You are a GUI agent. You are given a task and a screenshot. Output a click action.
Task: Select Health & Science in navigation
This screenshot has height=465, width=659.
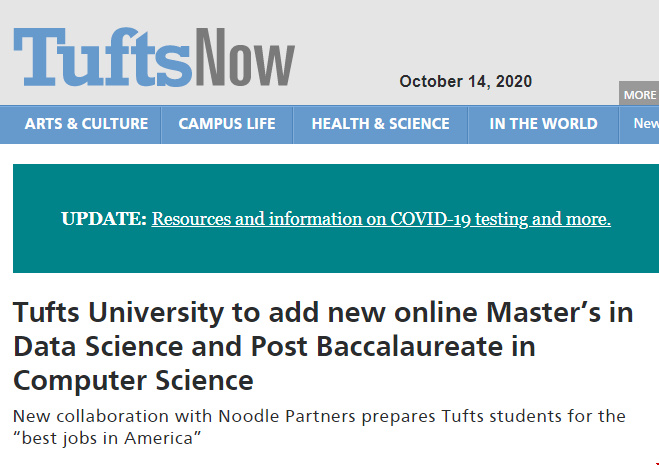point(380,124)
